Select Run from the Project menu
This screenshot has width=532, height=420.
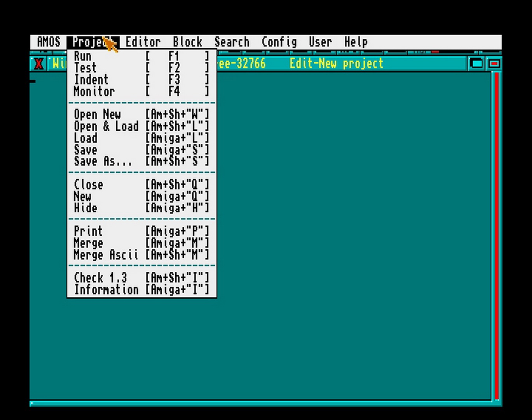[x=142, y=56]
